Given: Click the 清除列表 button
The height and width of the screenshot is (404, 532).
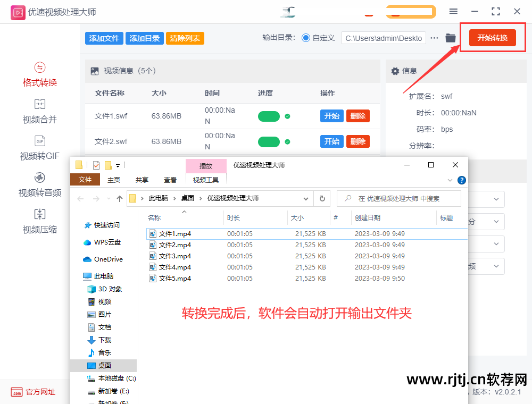Looking at the screenshot, I should click(185, 38).
